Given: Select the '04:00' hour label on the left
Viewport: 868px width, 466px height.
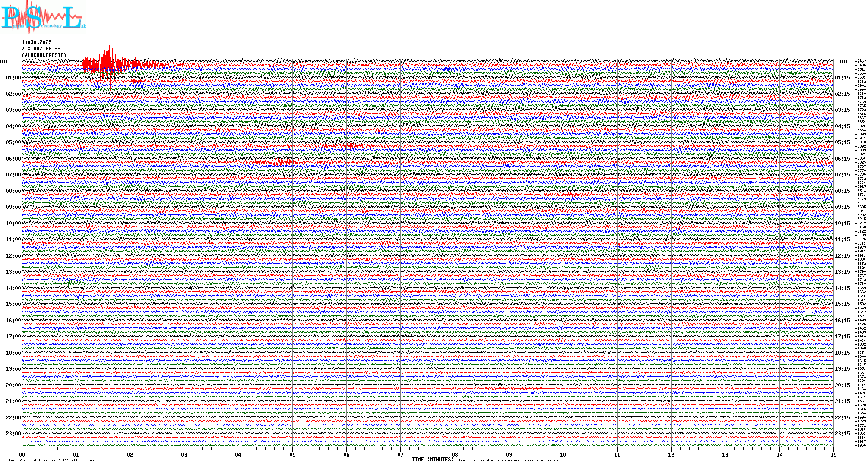Looking at the screenshot, I should 13,126.
